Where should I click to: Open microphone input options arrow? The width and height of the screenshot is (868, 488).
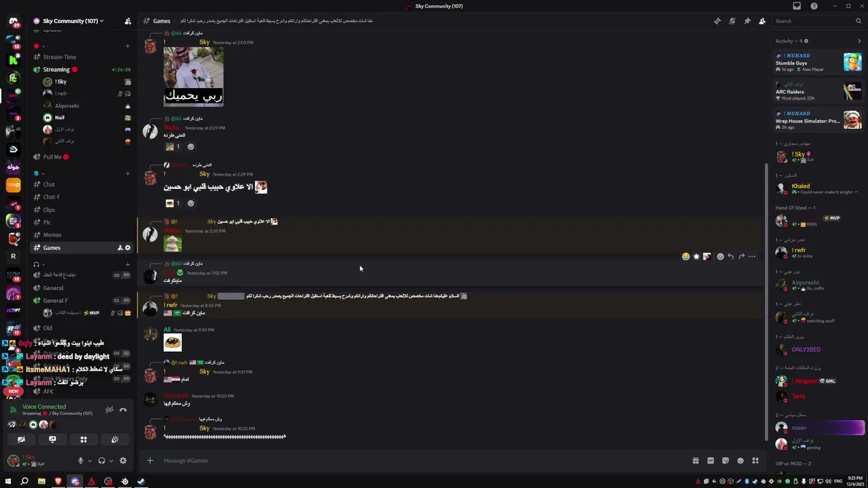(x=90, y=461)
